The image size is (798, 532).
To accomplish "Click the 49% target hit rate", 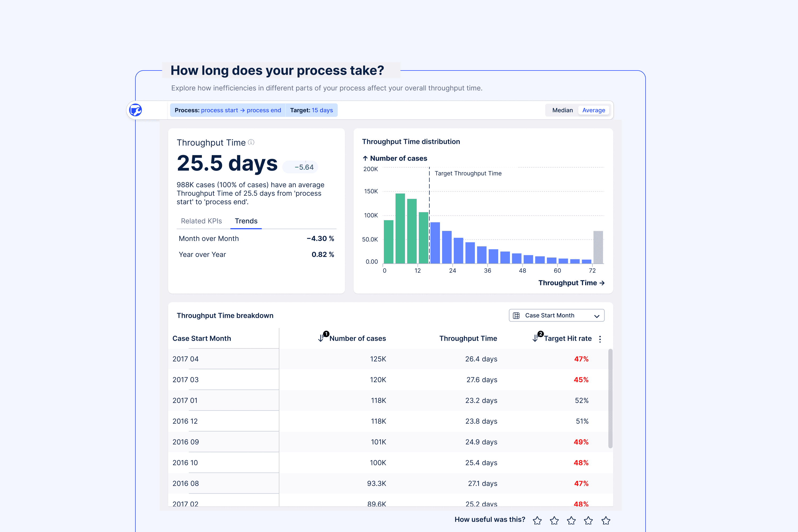I will pyautogui.click(x=581, y=442).
